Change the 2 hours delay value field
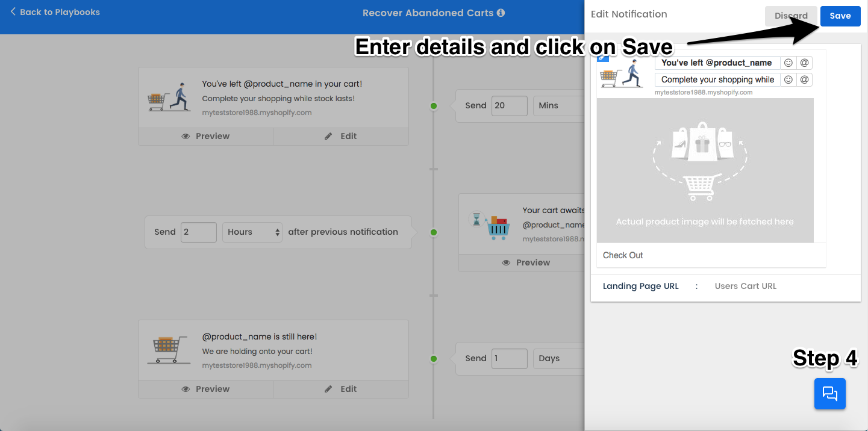This screenshot has width=868, height=431. click(198, 232)
